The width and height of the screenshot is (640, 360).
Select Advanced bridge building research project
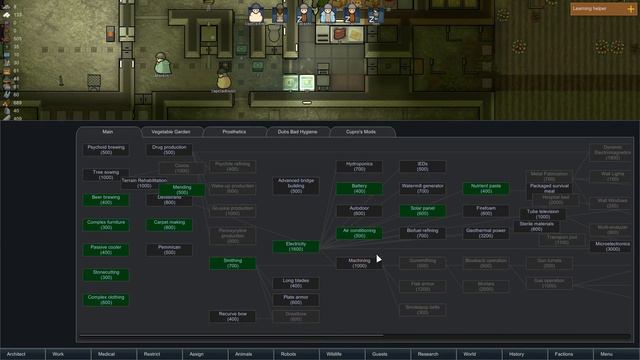tap(296, 186)
